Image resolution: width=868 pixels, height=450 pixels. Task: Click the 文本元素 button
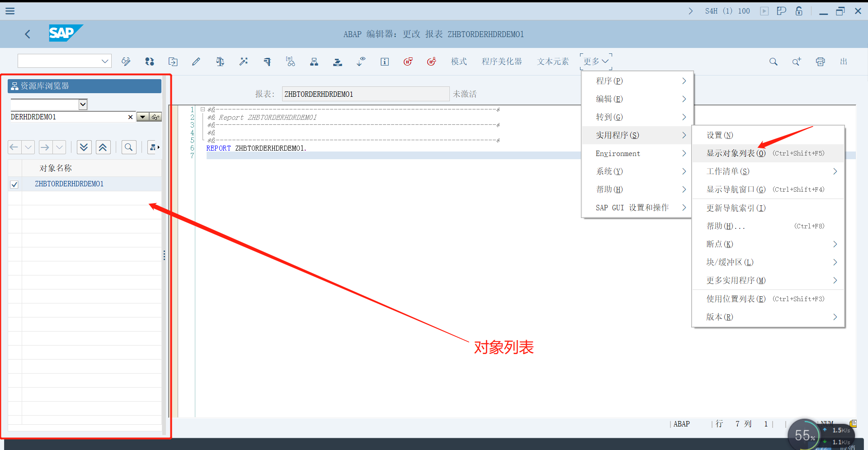[553, 62]
